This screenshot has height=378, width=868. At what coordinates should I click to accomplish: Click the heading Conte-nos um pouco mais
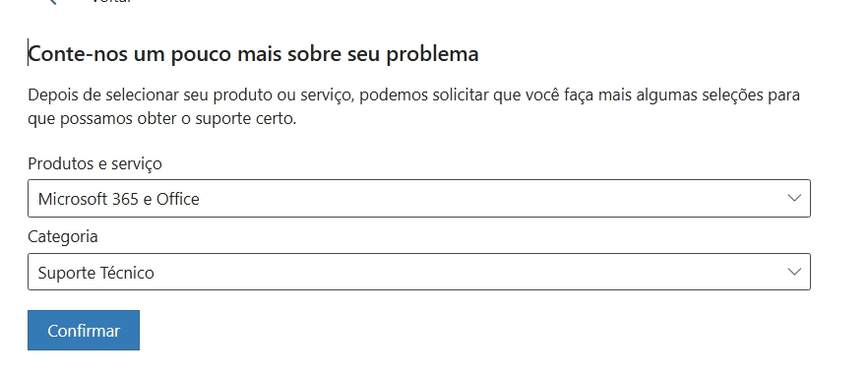253,54
